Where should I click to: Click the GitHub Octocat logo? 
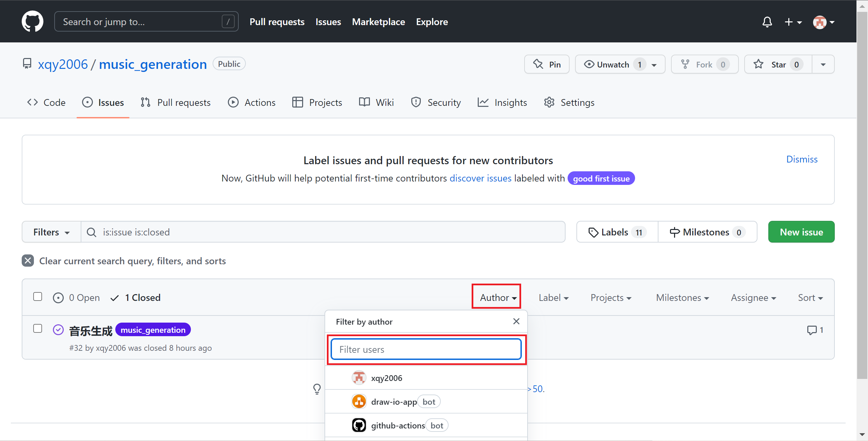(x=33, y=21)
